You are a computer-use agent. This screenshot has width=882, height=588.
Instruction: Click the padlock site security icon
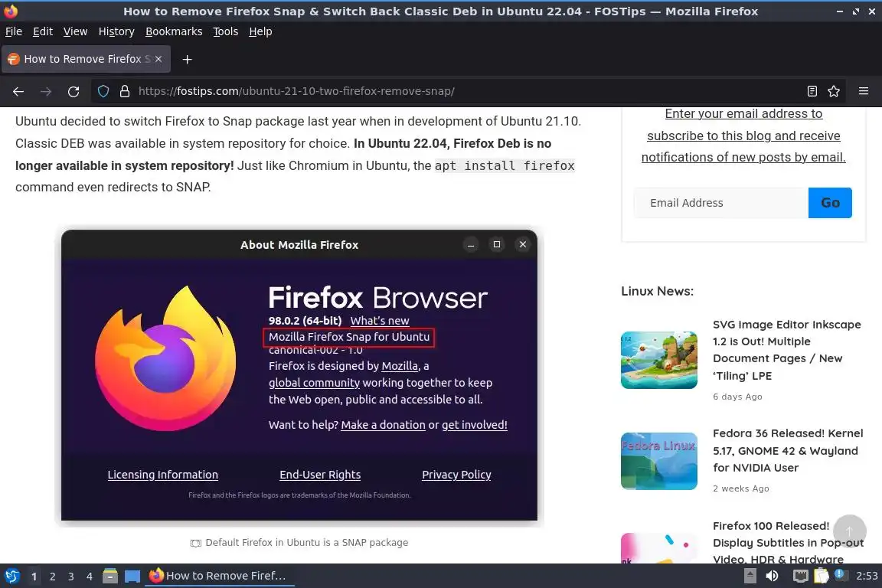pos(124,91)
